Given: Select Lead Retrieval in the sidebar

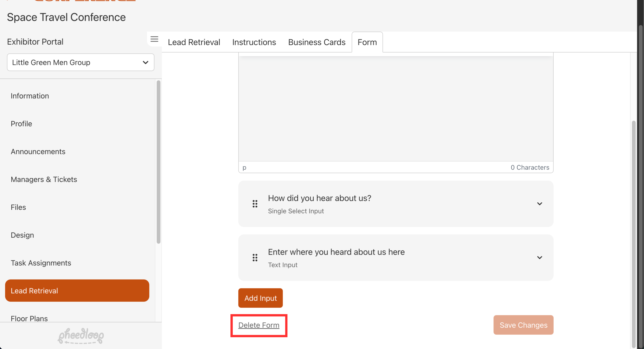Looking at the screenshot, I should click(x=77, y=290).
